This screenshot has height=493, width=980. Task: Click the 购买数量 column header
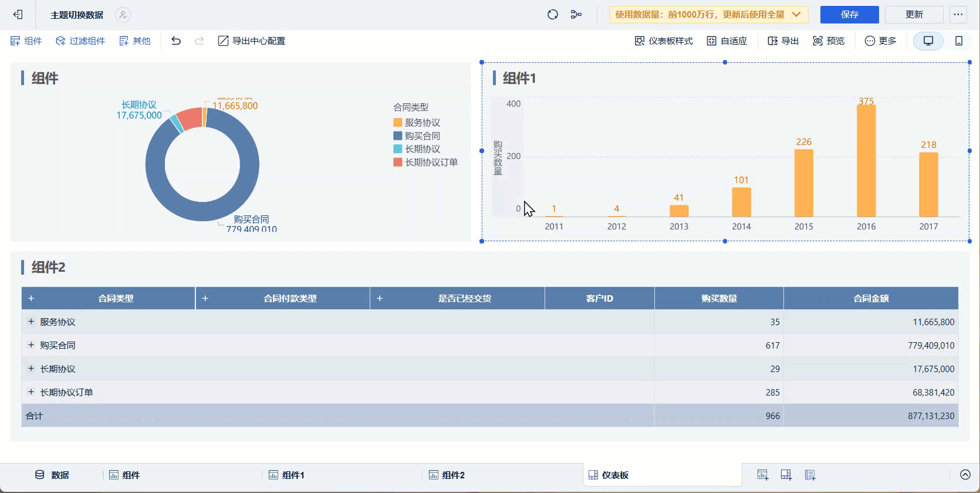(719, 298)
